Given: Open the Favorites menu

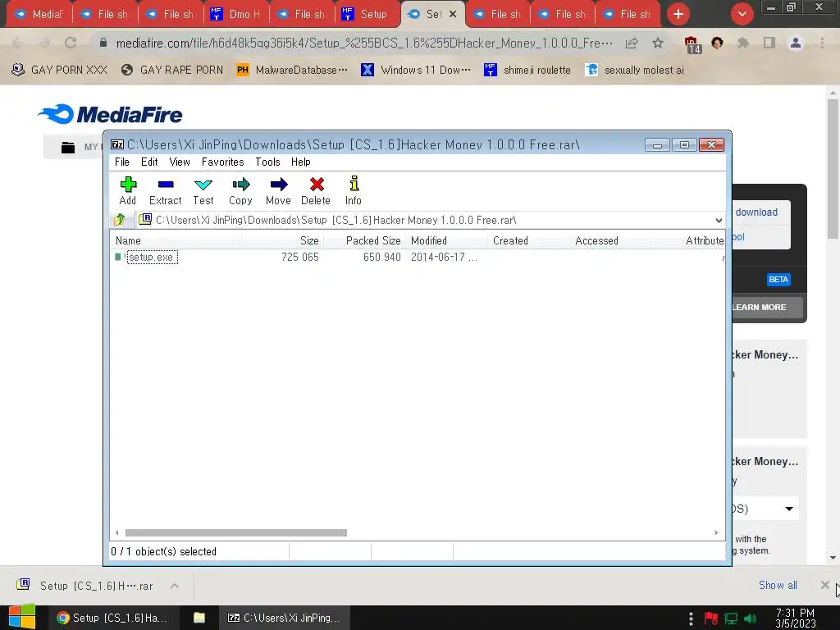Looking at the screenshot, I should 223,162.
